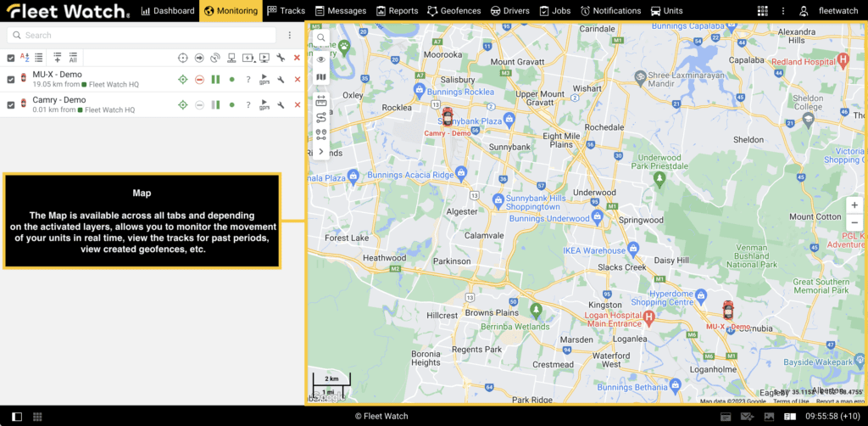Click the unit Search input field
Image resolution: width=868 pixels, height=426 pixels.
(x=144, y=36)
